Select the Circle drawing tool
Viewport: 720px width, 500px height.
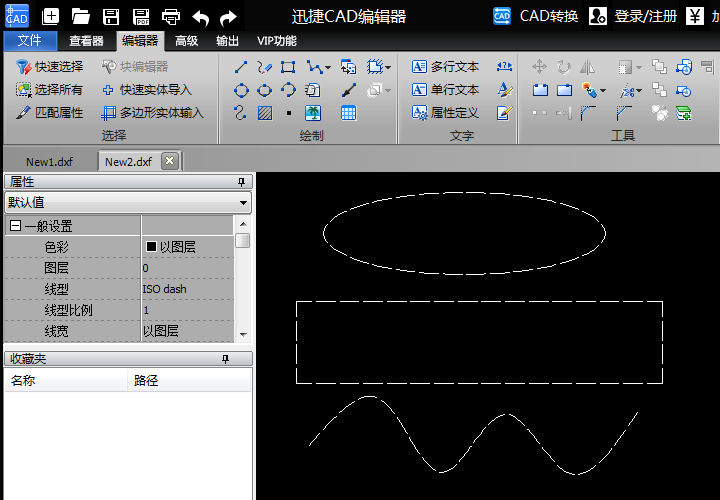tap(241, 90)
